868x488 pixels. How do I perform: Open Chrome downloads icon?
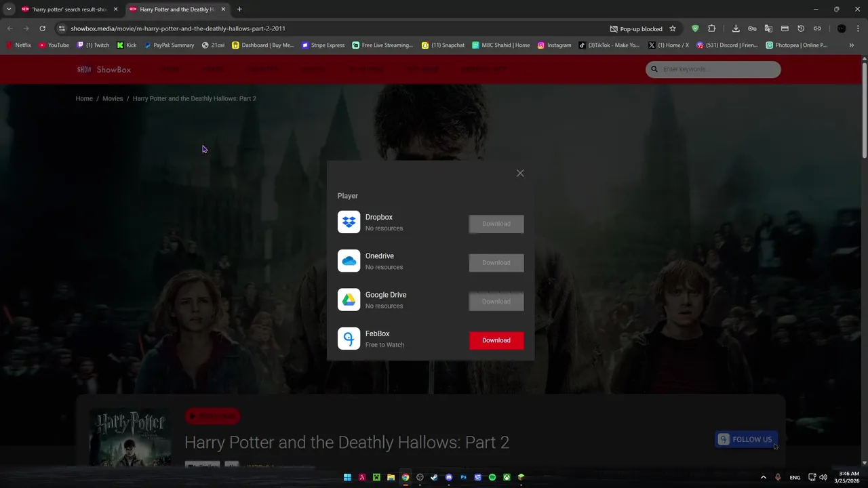click(x=736, y=28)
